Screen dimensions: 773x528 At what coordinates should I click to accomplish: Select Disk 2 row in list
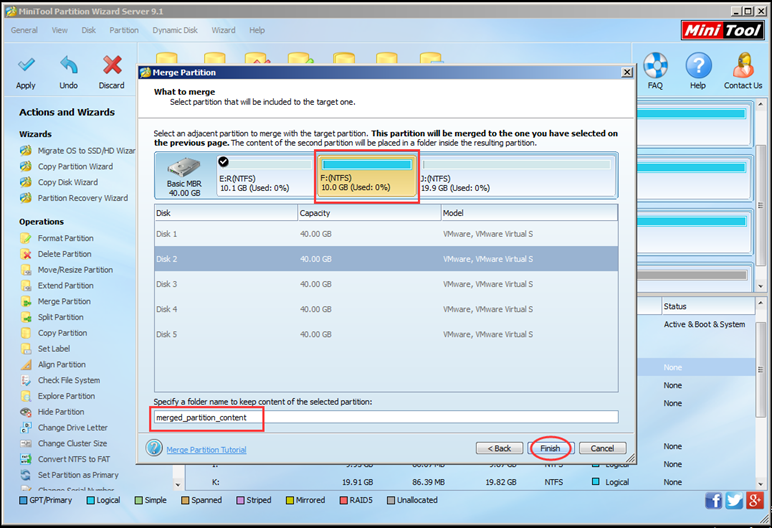click(x=386, y=259)
